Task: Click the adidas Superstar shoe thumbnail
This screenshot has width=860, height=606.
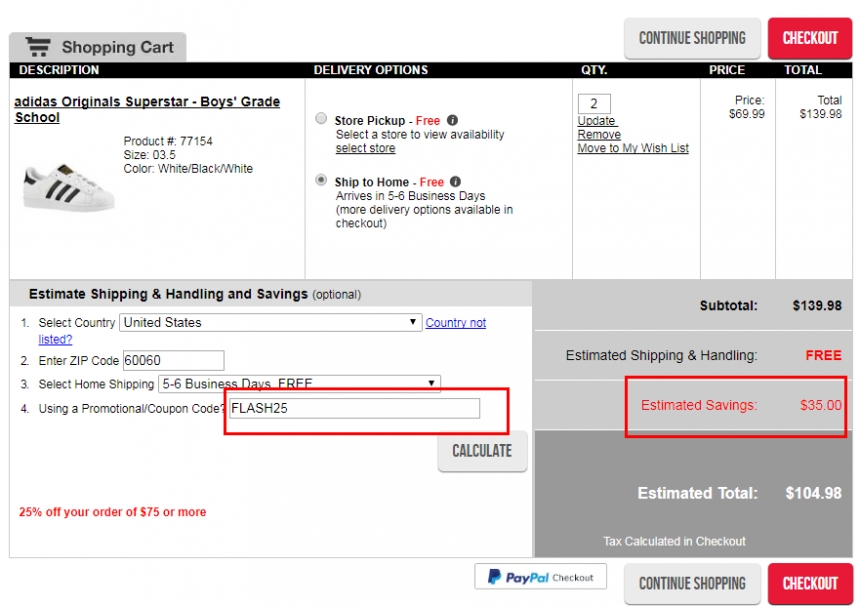Action: (67, 187)
